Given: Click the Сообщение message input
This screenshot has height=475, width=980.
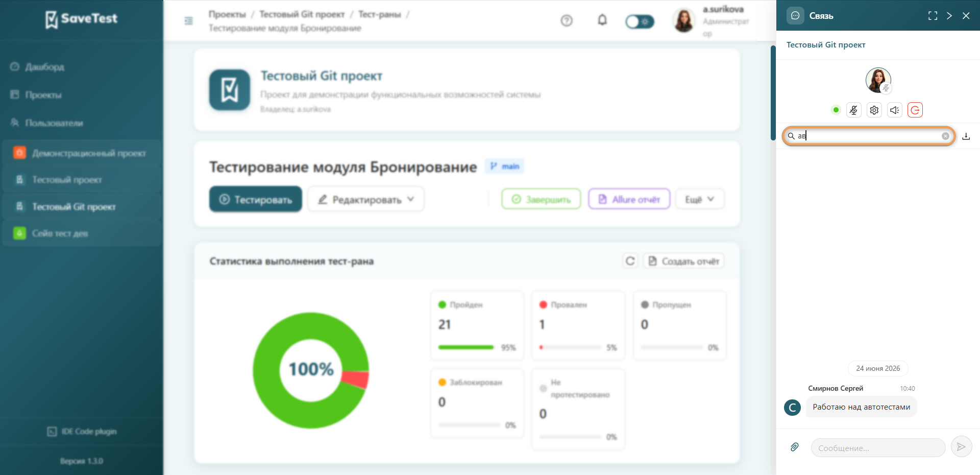Looking at the screenshot, I should [x=878, y=448].
